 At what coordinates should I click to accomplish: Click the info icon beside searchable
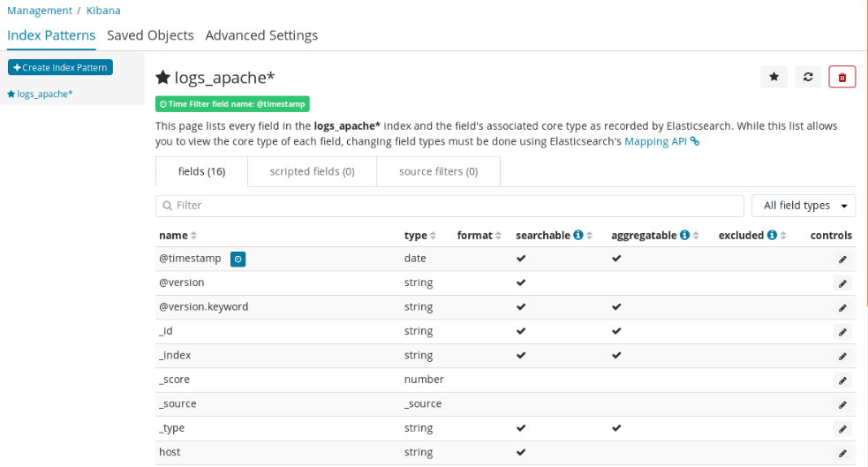(x=578, y=236)
